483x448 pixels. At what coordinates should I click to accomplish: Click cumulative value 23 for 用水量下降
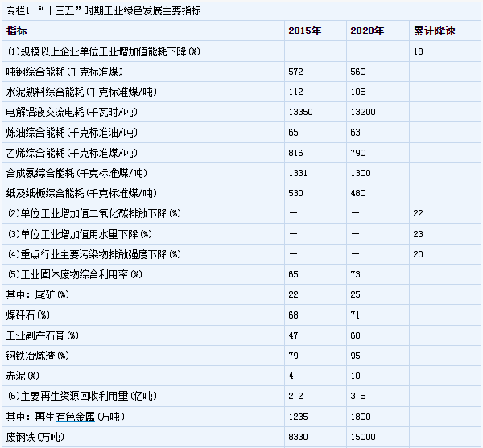point(418,234)
